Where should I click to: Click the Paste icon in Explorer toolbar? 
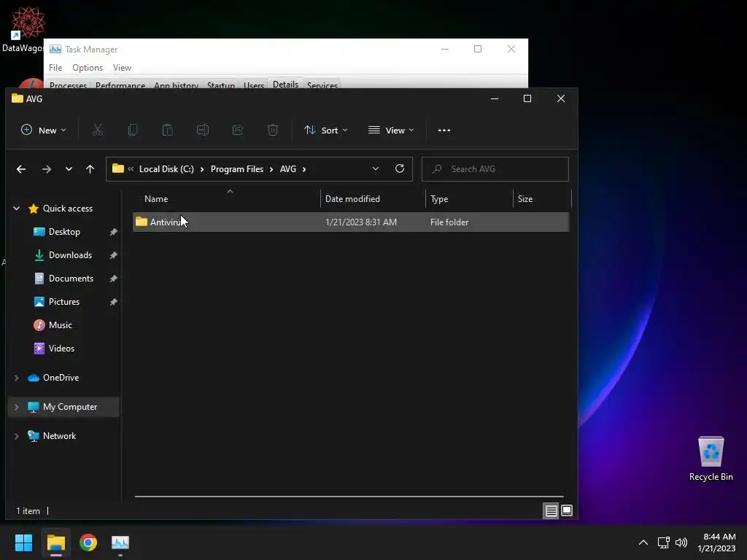pyautogui.click(x=167, y=130)
